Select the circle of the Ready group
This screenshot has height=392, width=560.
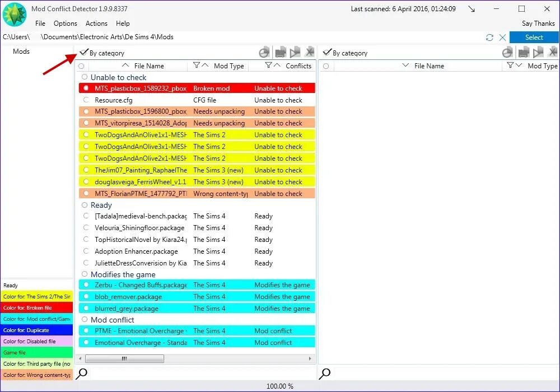coord(85,205)
